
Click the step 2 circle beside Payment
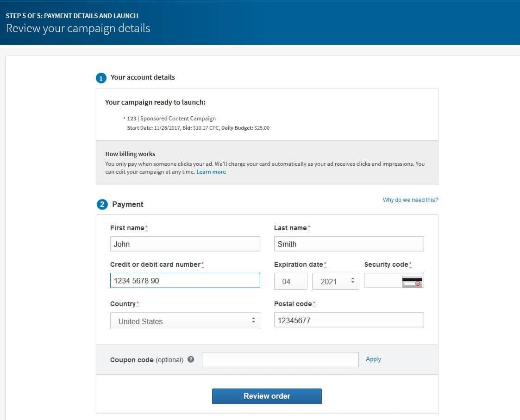pyautogui.click(x=102, y=204)
